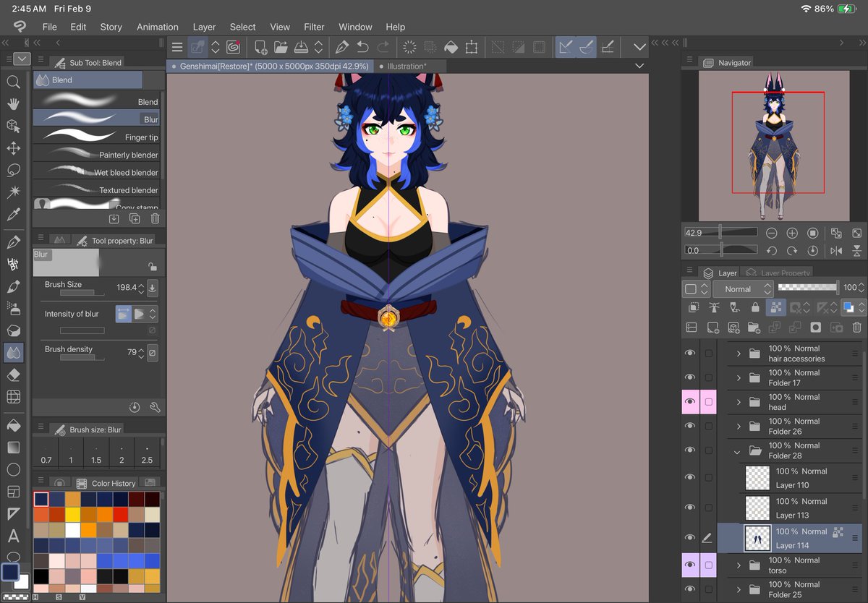
Task: Expand the hair accessories folder
Action: point(739,354)
